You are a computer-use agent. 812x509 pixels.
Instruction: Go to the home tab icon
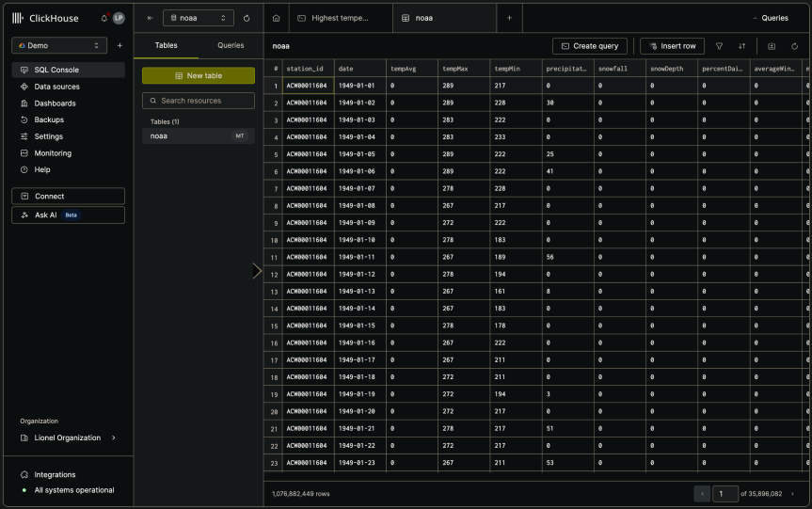(276, 18)
